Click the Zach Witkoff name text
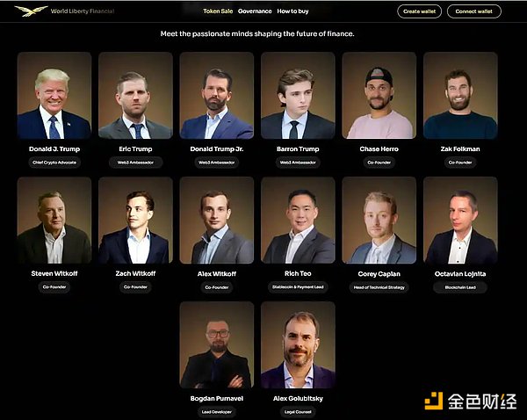The image size is (527, 420). (x=135, y=273)
